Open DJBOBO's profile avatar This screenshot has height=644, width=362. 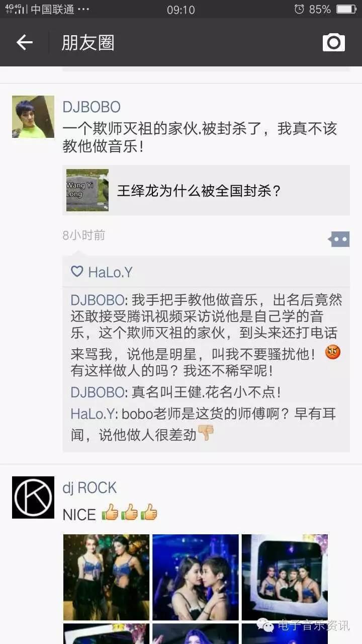click(33, 117)
